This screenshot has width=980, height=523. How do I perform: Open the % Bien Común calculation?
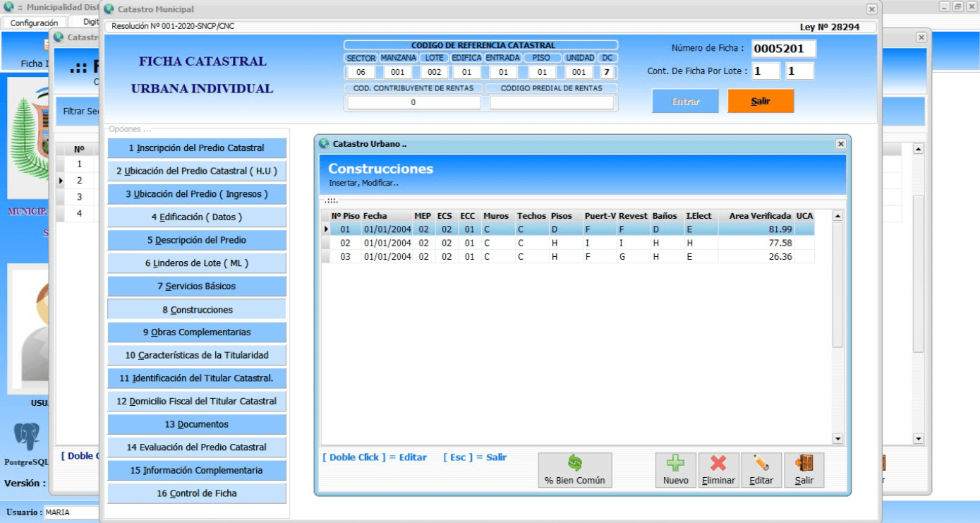click(575, 470)
